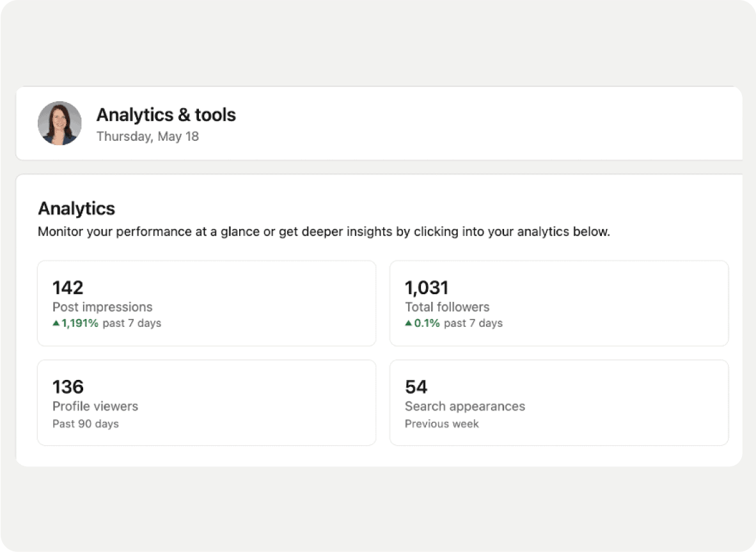Select the 1,031 followers value
Screen dimensions: 756x552
pos(427,288)
